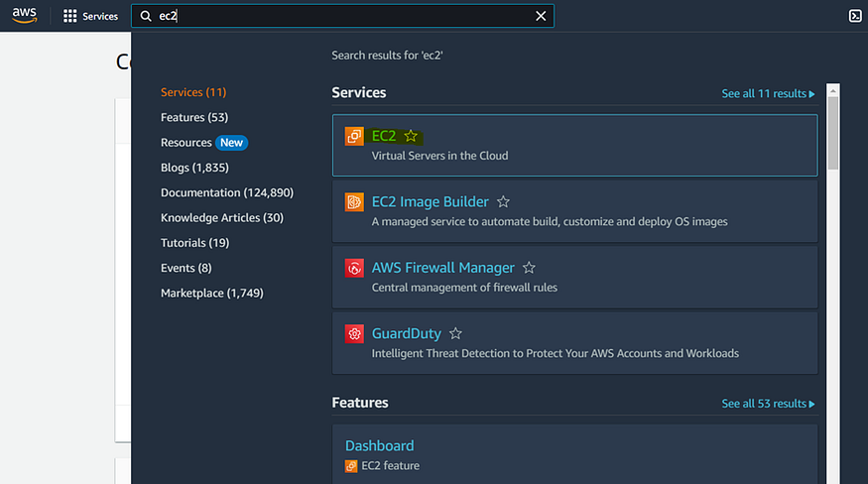Favorite GuardDuty with its star

455,333
